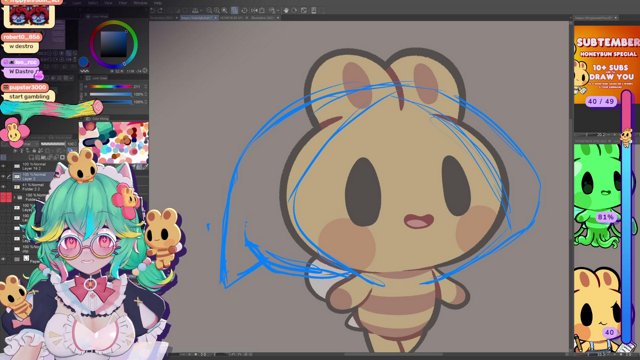
Task: Click the zoom in magnifier icon
Action: 217,10
